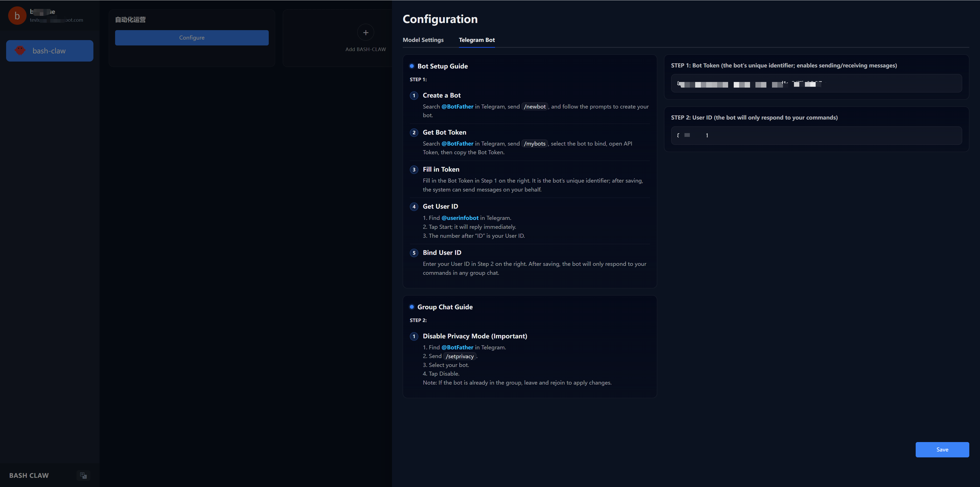Click the Bot Token input field under STEP 1
The image size is (980, 487).
[816, 84]
